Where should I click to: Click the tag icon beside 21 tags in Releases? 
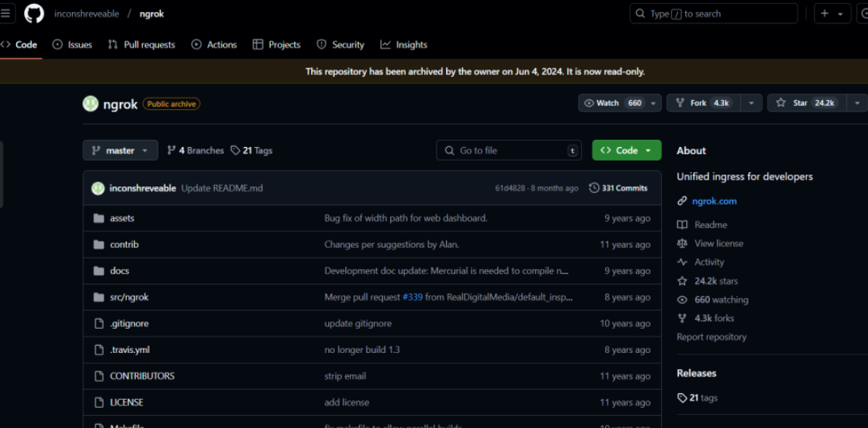click(682, 398)
